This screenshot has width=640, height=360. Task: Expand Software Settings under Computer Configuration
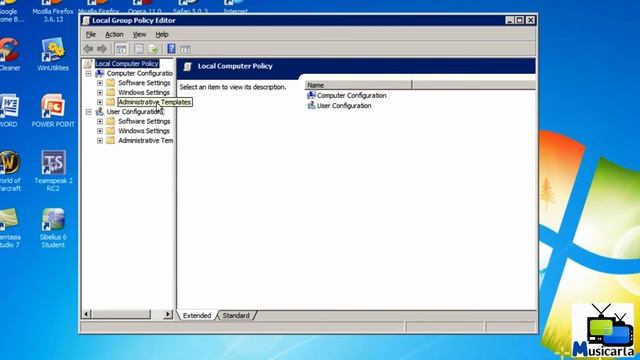coord(100,83)
